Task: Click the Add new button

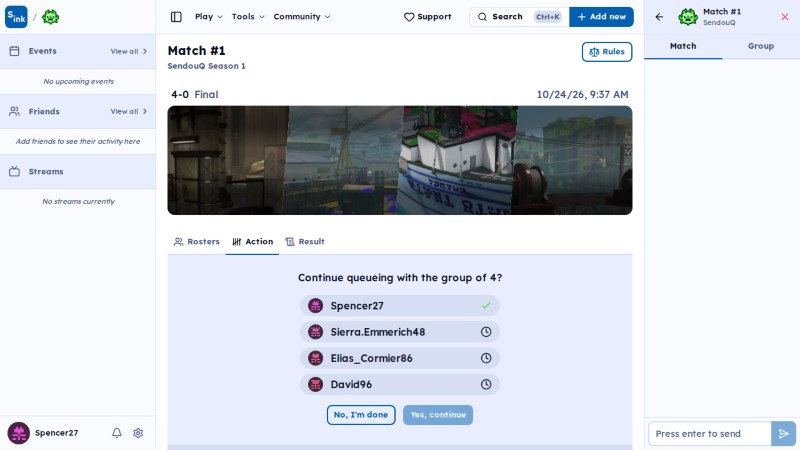Action: point(601,17)
